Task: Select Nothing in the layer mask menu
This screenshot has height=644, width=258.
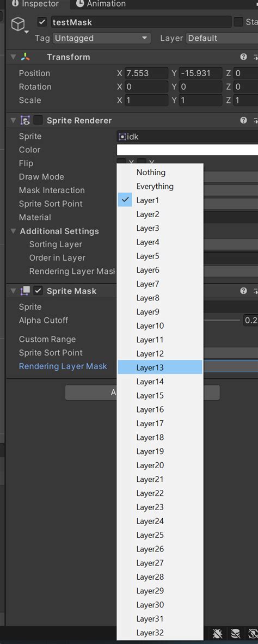Action: pos(160,173)
